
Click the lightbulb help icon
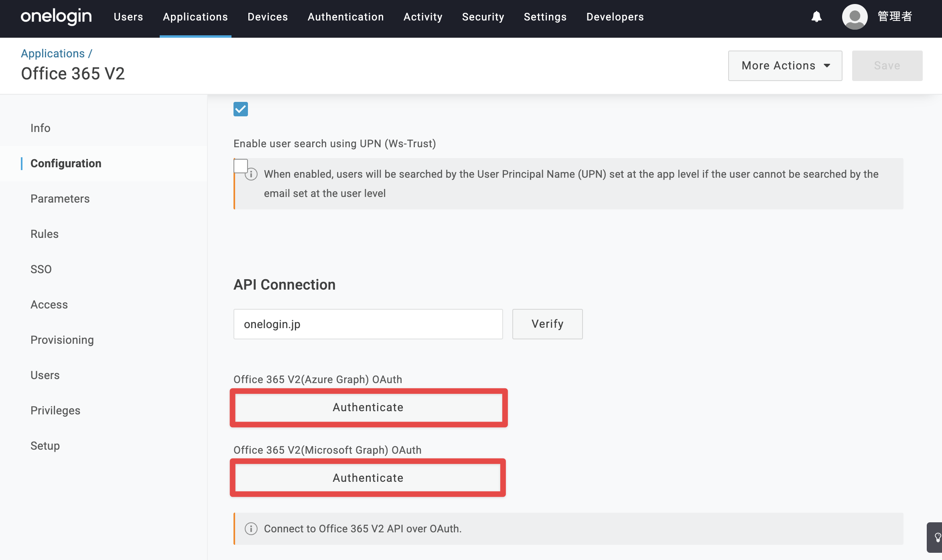pyautogui.click(x=937, y=537)
